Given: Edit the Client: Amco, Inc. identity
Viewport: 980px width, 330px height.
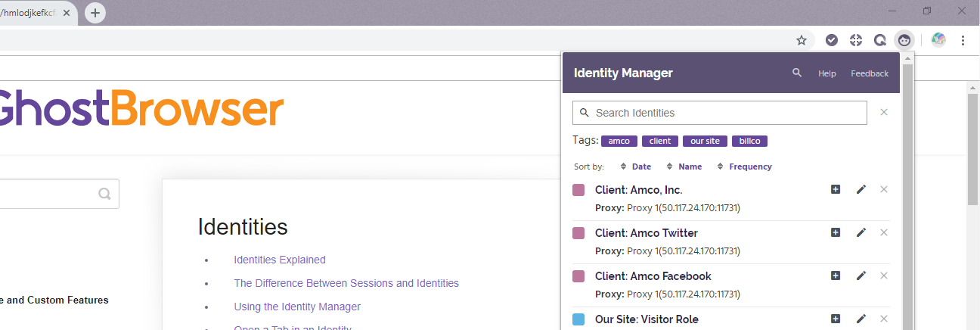Looking at the screenshot, I should click(861, 189).
